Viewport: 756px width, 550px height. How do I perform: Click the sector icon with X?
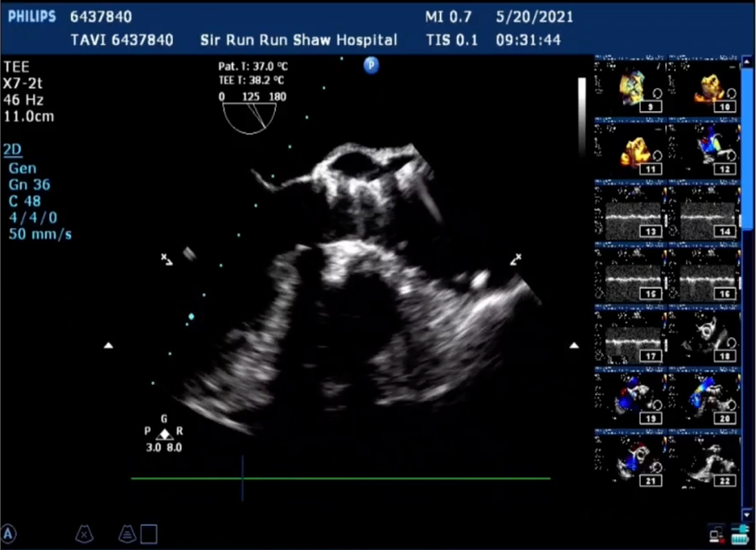[x=83, y=534]
